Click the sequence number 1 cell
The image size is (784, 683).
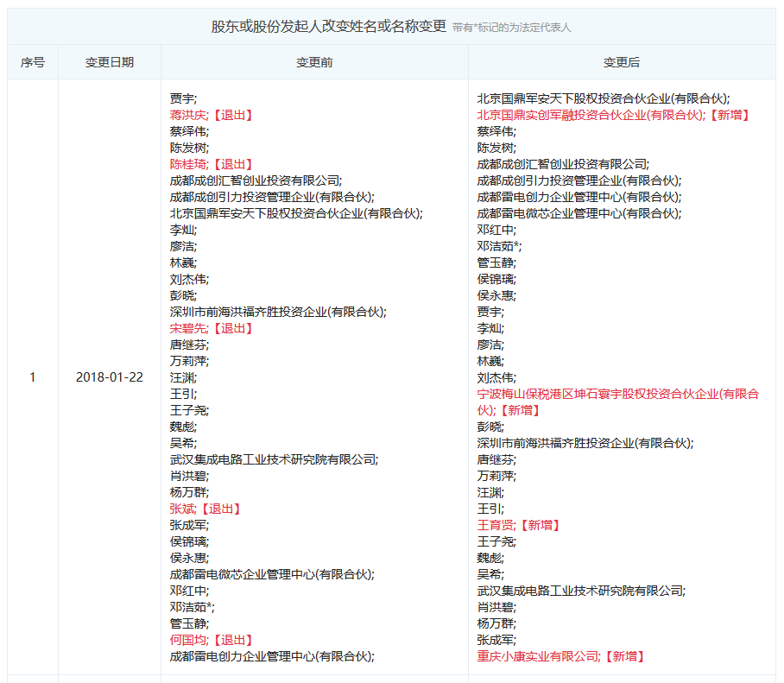(33, 377)
